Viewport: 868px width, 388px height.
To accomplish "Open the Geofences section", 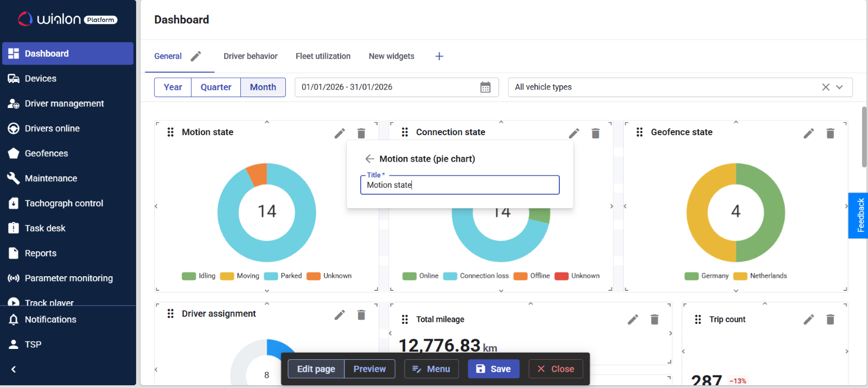I will [68, 153].
